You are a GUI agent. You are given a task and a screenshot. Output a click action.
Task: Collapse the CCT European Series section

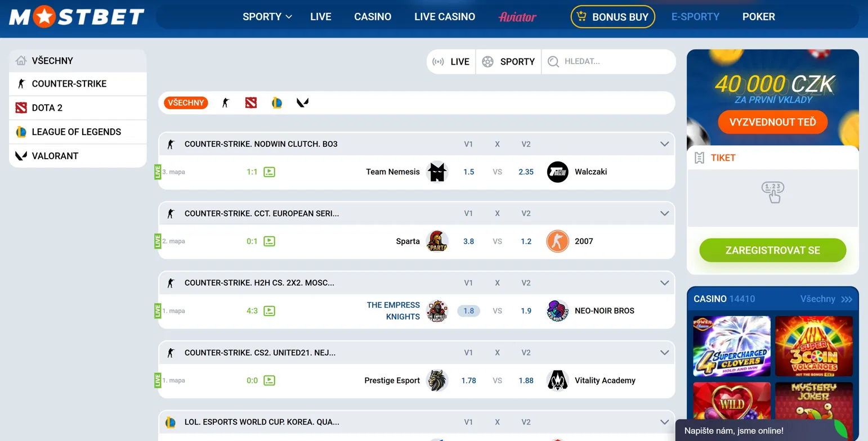(664, 214)
